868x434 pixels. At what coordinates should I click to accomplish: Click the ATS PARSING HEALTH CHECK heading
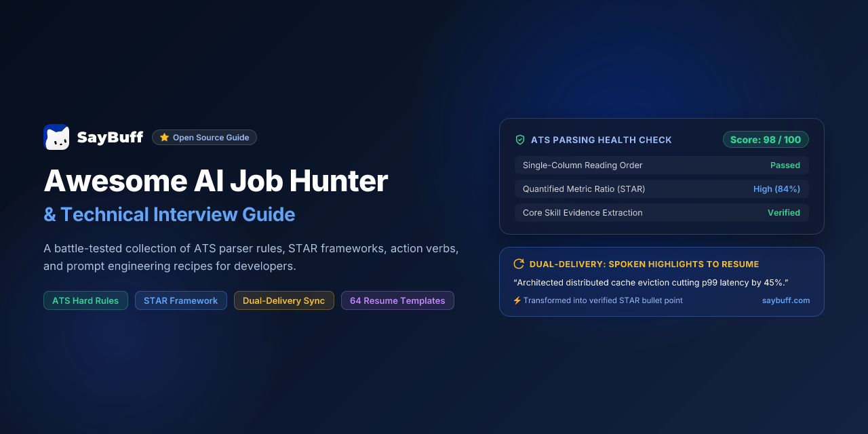click(601, 140)
